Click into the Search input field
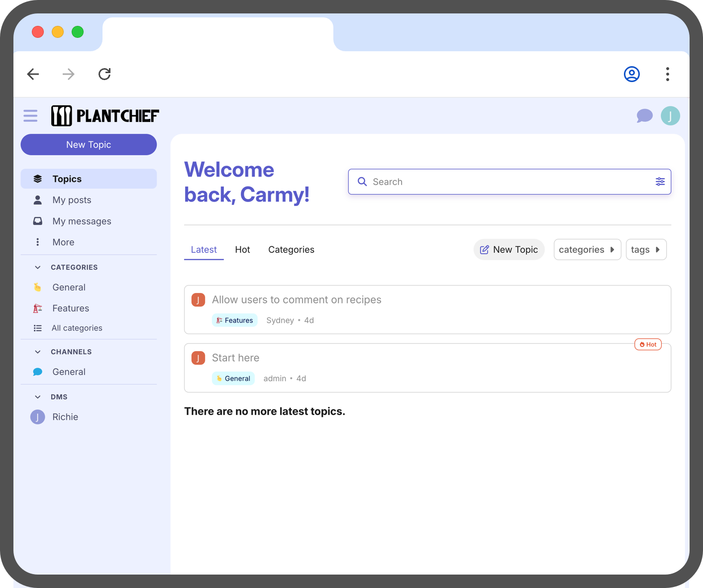This screenshot has width=703, height=588. click(x=507, y=182)
